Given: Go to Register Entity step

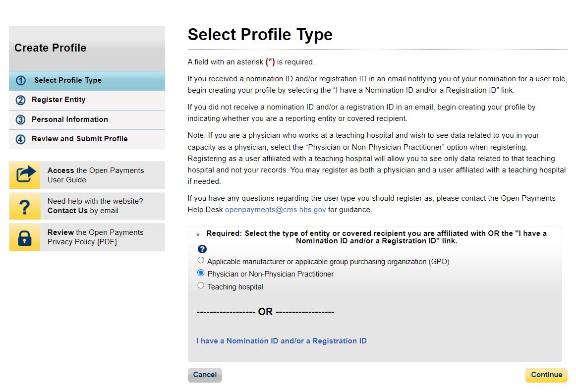Looking at the screenshot, I should pyautogui.click(x=58, y=100).
